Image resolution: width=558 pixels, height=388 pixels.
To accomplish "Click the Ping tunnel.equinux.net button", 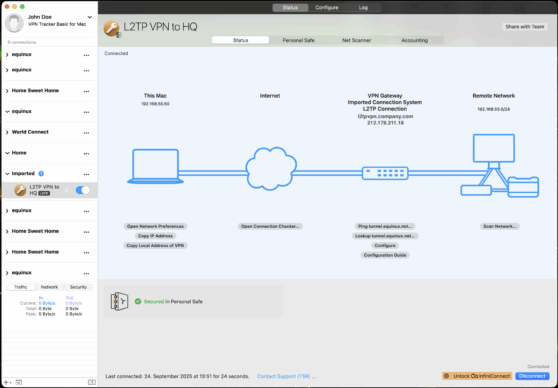I will (x=385, y=226).
